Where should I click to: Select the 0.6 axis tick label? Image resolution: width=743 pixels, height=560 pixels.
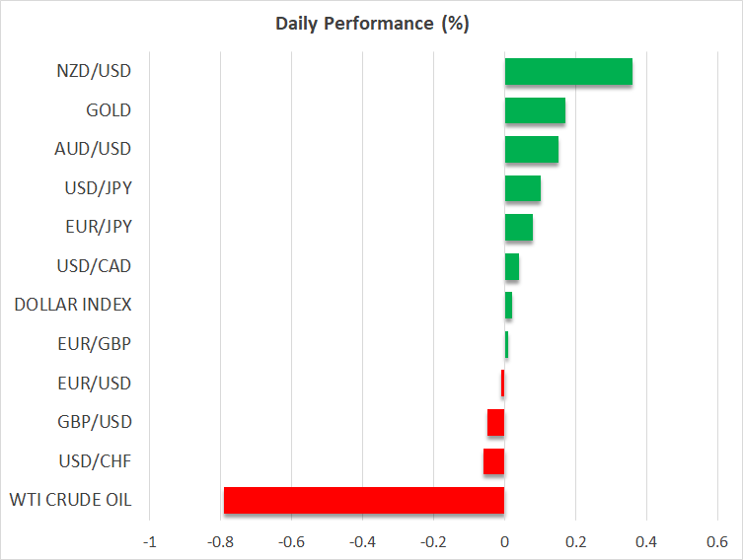coord(717,542)
